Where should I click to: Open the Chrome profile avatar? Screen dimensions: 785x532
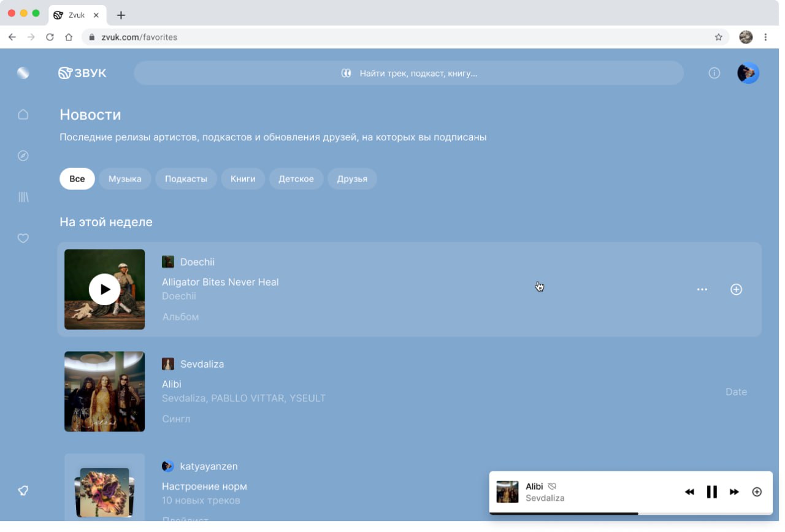(746, 37)
